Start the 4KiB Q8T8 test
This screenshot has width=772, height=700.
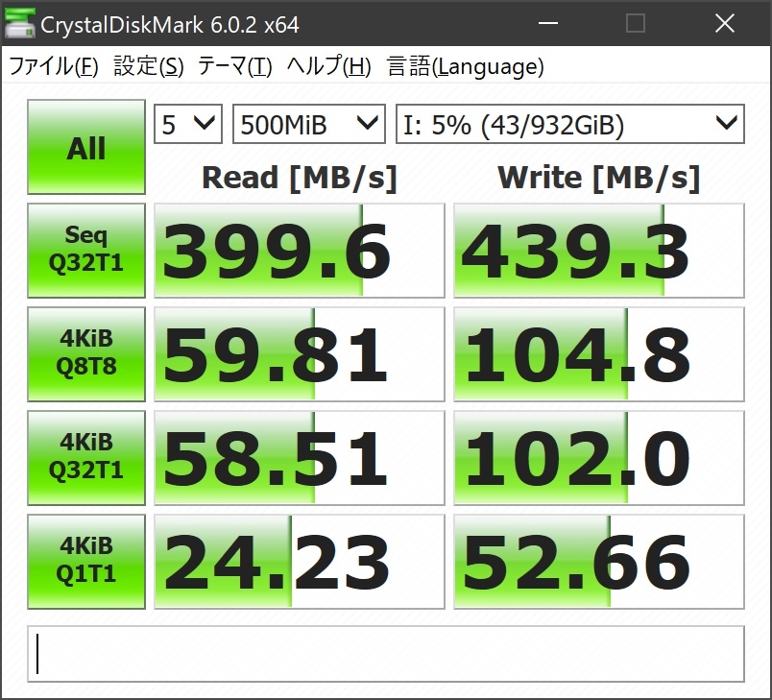tap(86, 354)
